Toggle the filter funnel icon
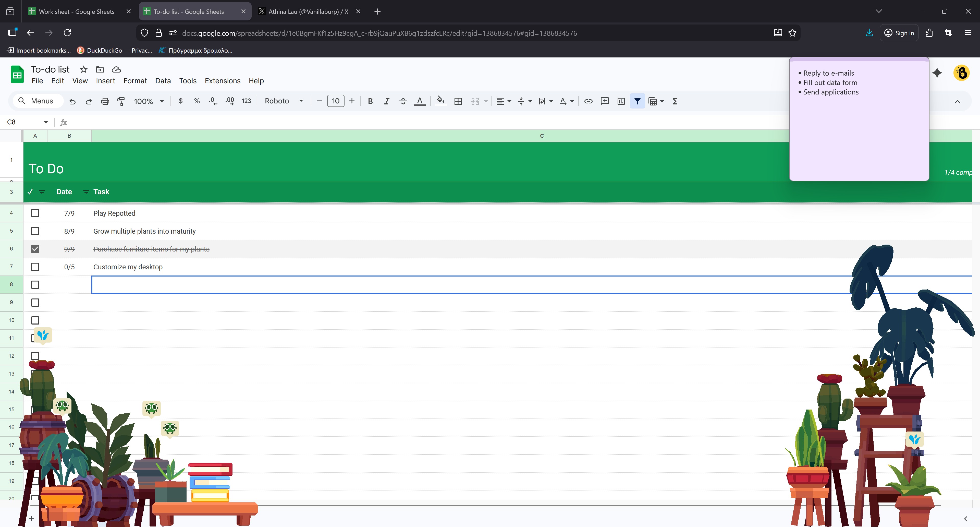Viewport: 980px width, 527px height. pyautogui.click(x=637, y=101)
